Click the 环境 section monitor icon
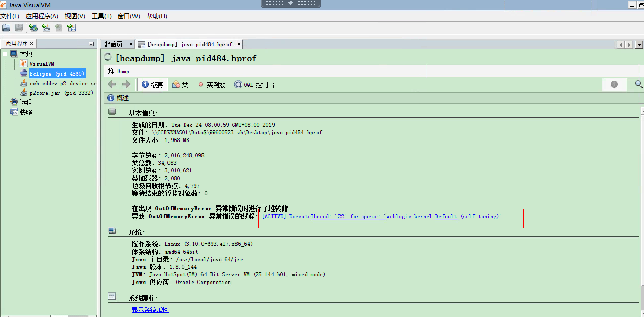The width and height of the screenshot is (644, 317). [112, 231]
